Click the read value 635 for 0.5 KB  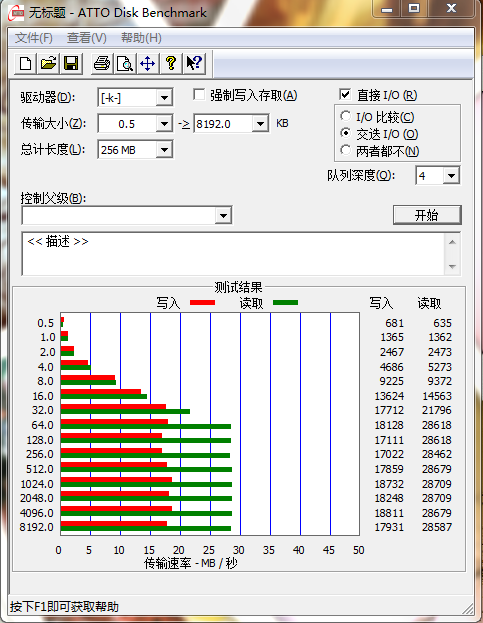(442, 323)
